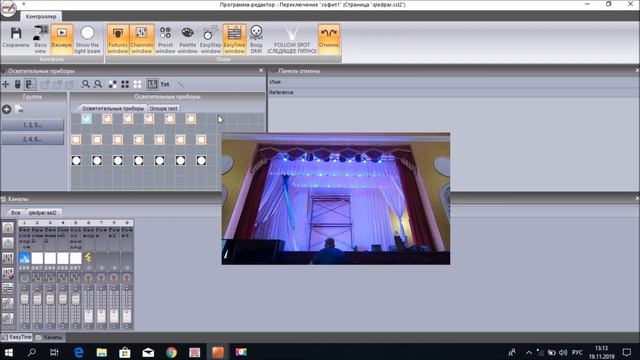Zoom in on the fixtures grid

click(85, 84)
